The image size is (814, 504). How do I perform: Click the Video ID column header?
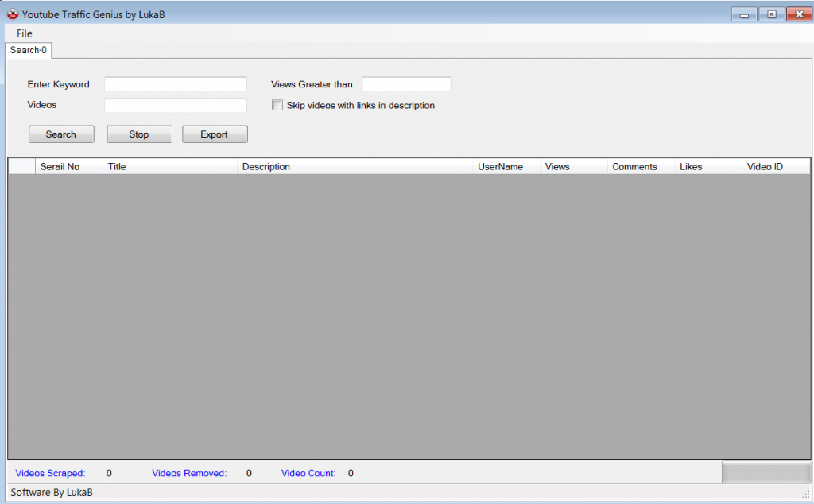coord(775,167)
